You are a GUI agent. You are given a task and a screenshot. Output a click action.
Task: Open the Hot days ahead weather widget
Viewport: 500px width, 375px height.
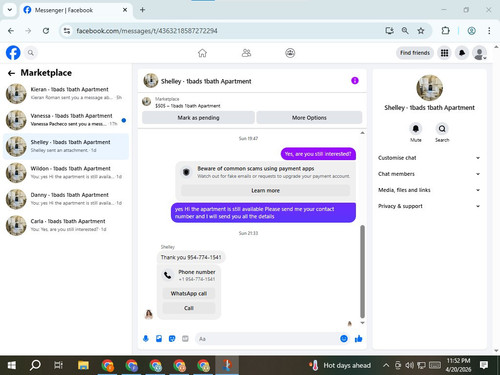tap(340, 365)
